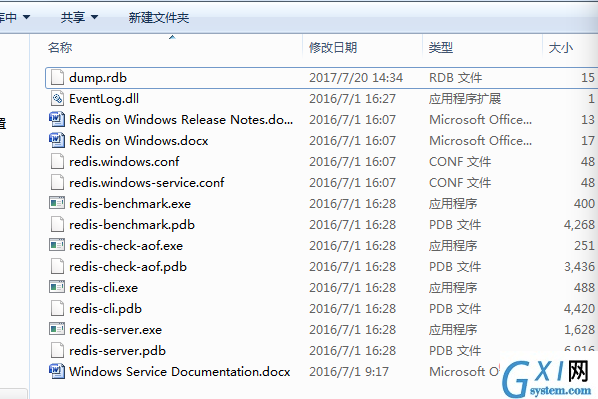Select the redis-check-aof.pdb file name

[128, 267]
